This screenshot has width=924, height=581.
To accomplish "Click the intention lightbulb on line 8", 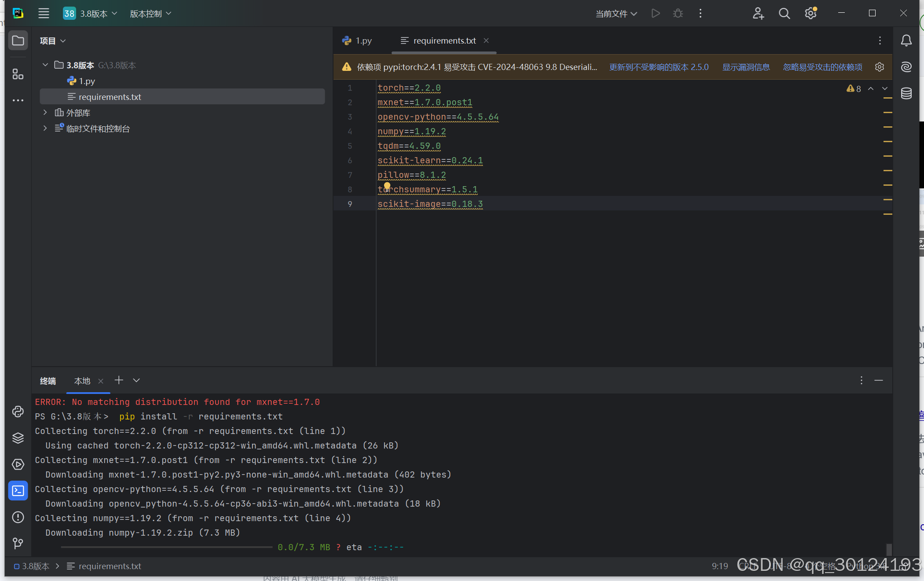I will pos(387,186).
